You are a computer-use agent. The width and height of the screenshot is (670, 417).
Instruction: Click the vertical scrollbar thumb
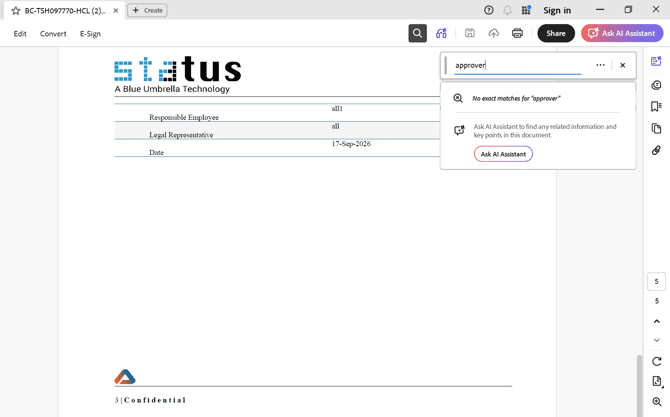(639, 385)
